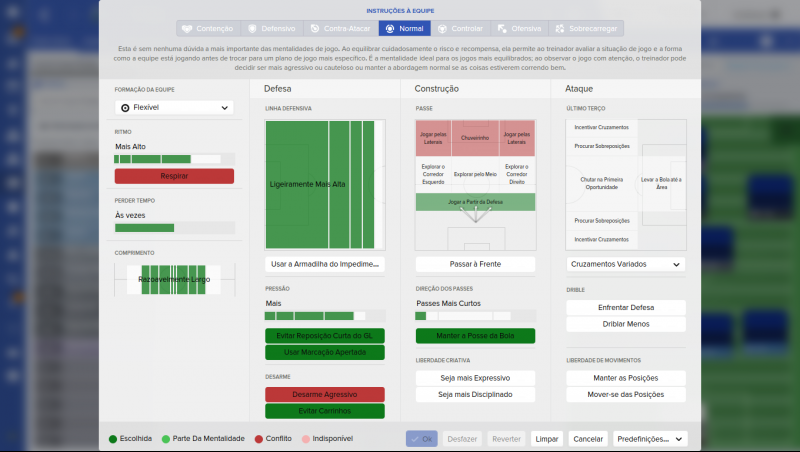Screen dimensions: 800x452
Task: Click the Cancelar button
Action: click(x=588, y=439)
